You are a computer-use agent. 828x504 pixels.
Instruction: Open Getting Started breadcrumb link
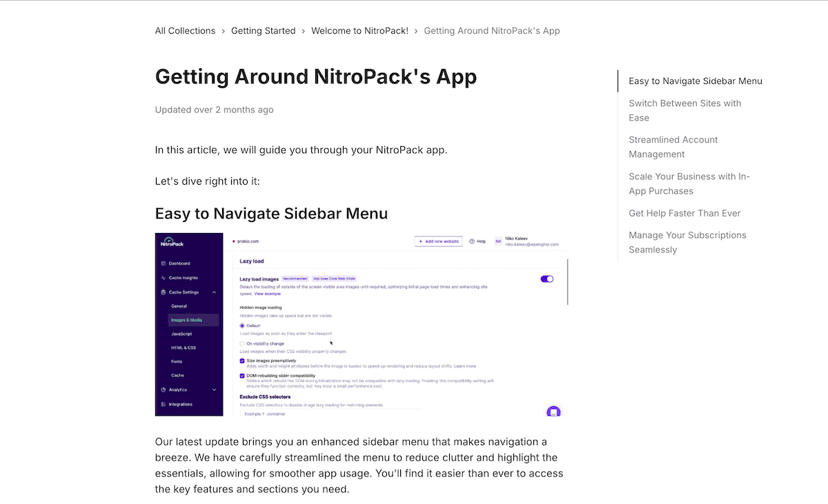point(264,30)
